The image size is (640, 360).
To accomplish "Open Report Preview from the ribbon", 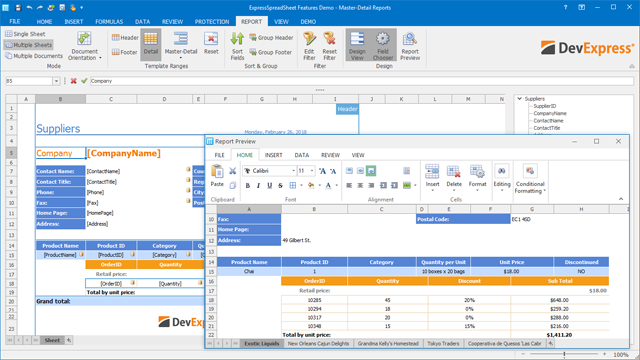I will coord(410,46).
